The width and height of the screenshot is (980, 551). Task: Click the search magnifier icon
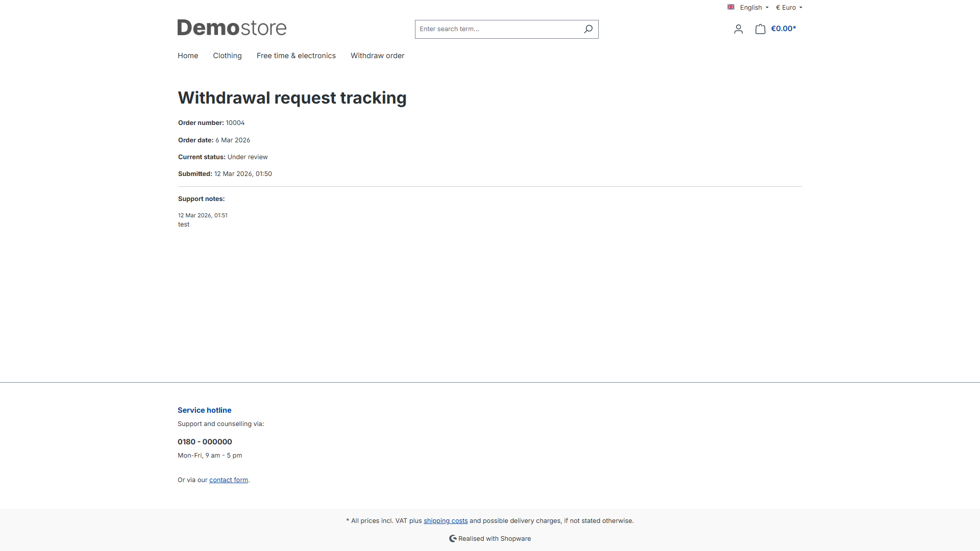click(588, 29)
